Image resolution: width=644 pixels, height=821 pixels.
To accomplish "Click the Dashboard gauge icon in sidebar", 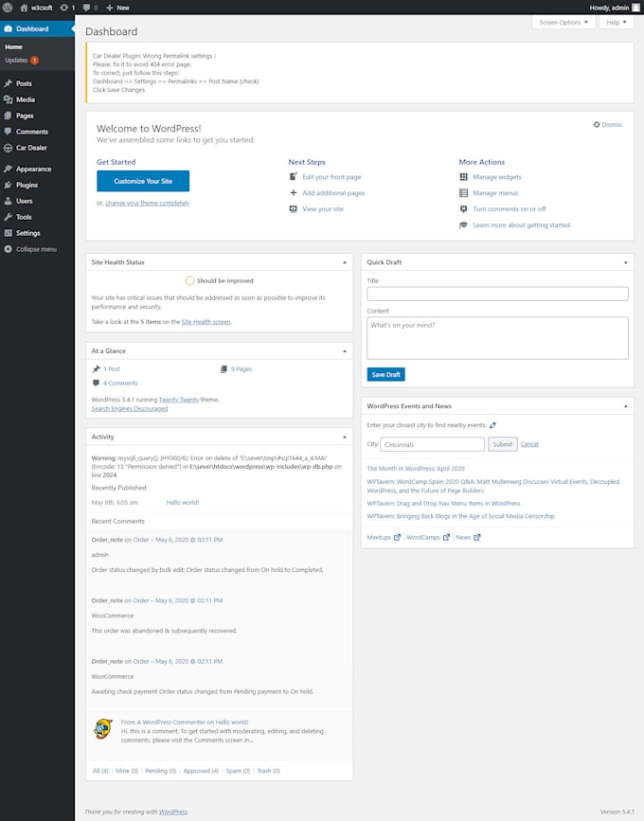I will point(8,28).
